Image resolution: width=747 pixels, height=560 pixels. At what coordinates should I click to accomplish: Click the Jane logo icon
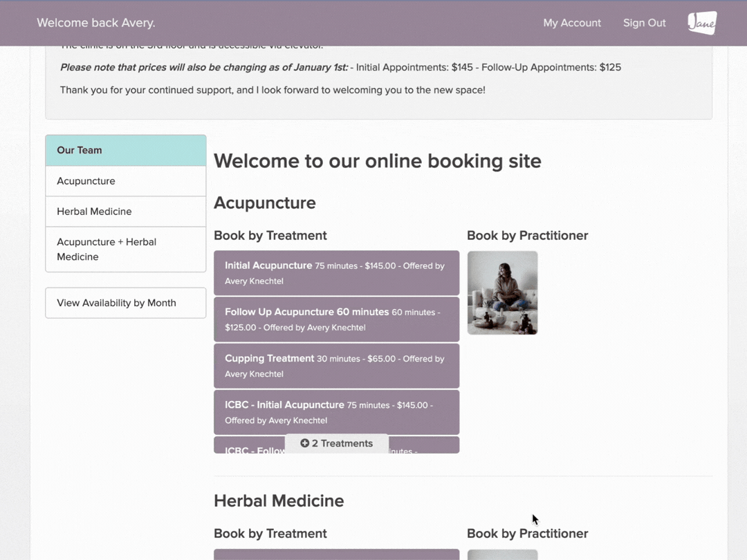tap(702, 23)
